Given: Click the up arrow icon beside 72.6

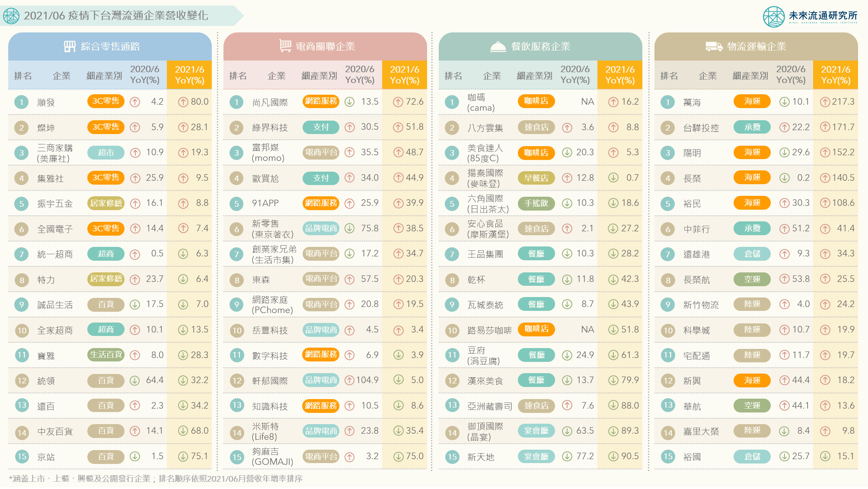Looking at the screenshot, I should 398,102.
